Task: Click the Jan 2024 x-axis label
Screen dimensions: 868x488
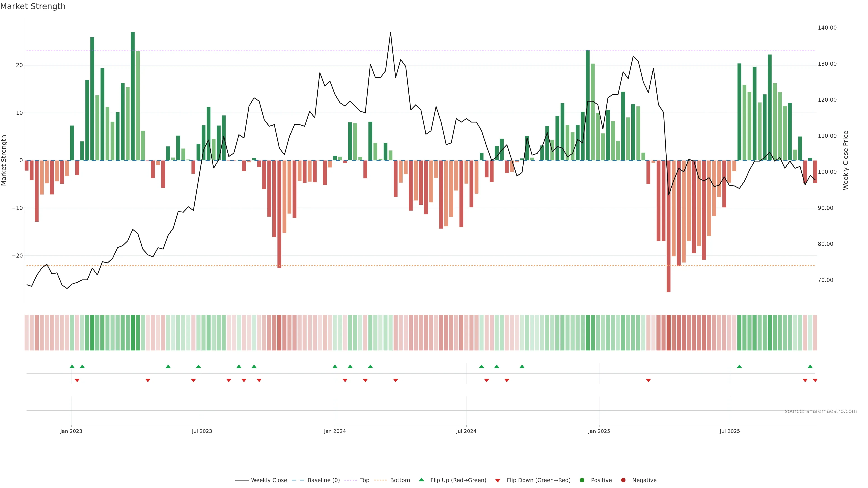Action: (x=335, y=431)
